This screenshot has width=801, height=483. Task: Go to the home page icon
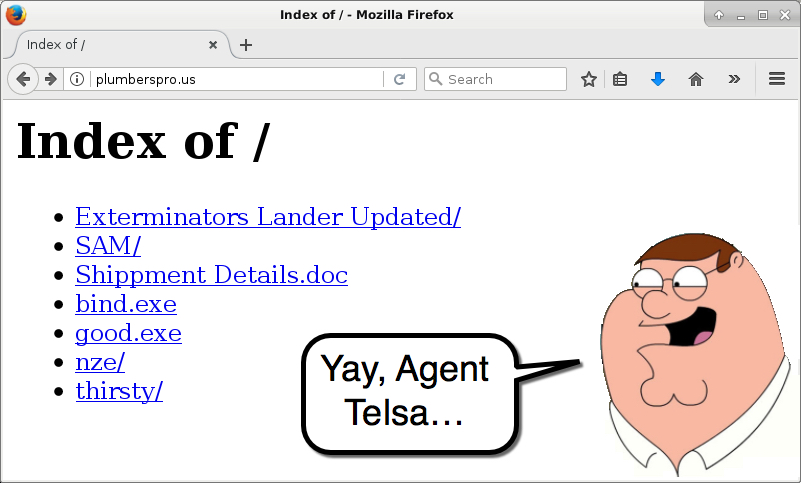[696, 79]
